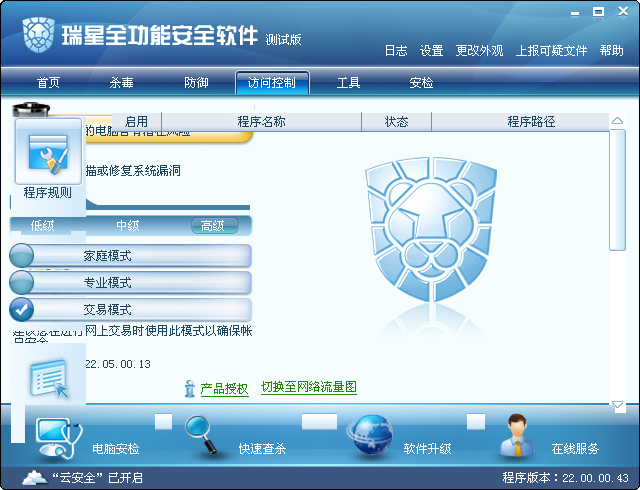
Task: Click the 快速查杀 magnifier icon
Action: (201, 434)
